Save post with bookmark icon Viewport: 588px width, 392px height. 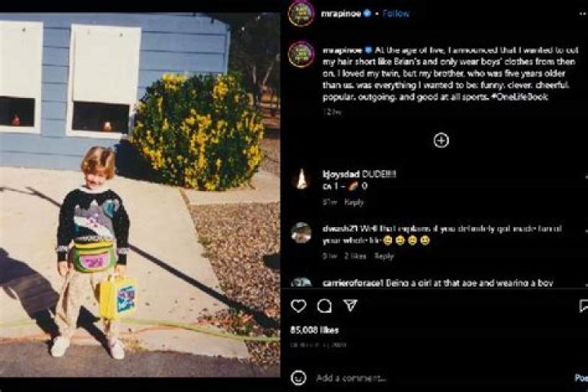coord(583,306)
